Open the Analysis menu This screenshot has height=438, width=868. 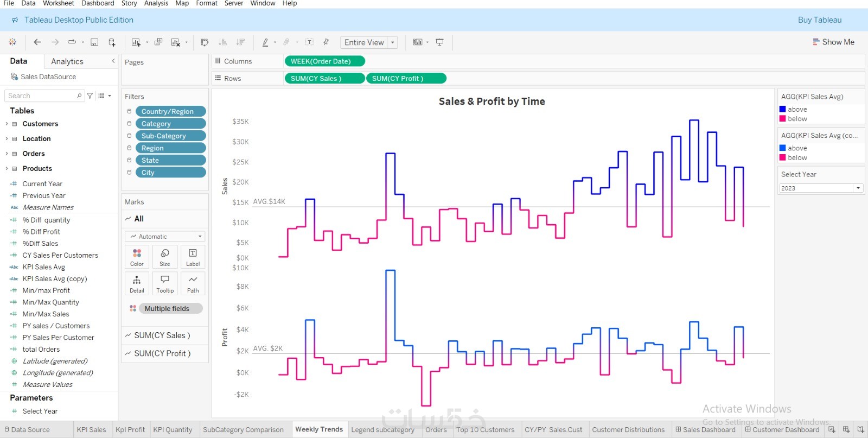156,3
